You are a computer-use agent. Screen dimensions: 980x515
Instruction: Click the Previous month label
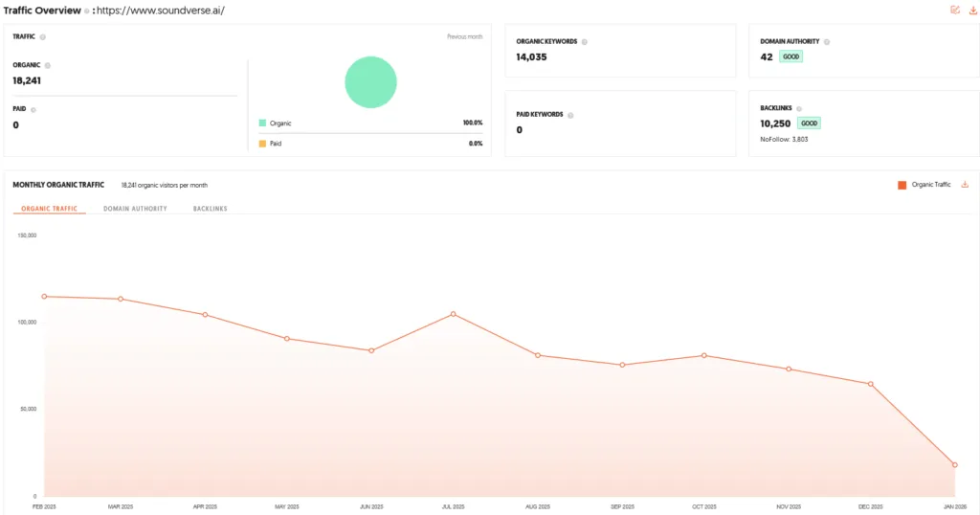pyautogui.click(x=464, y=37)
